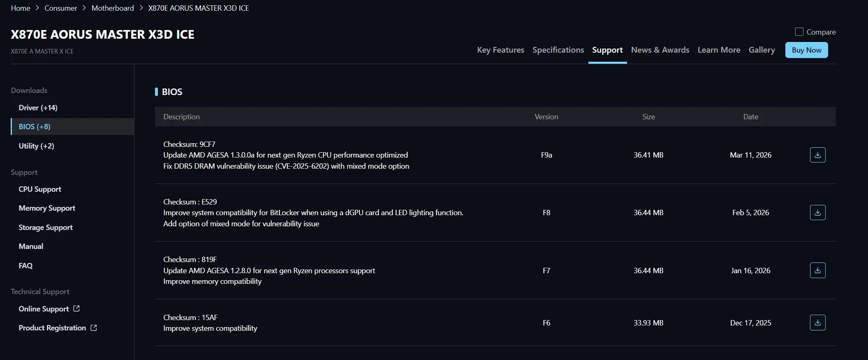
Task: Click the DDR5 DRAM vulnerability fix line
Action: click(x=286, y=166)
